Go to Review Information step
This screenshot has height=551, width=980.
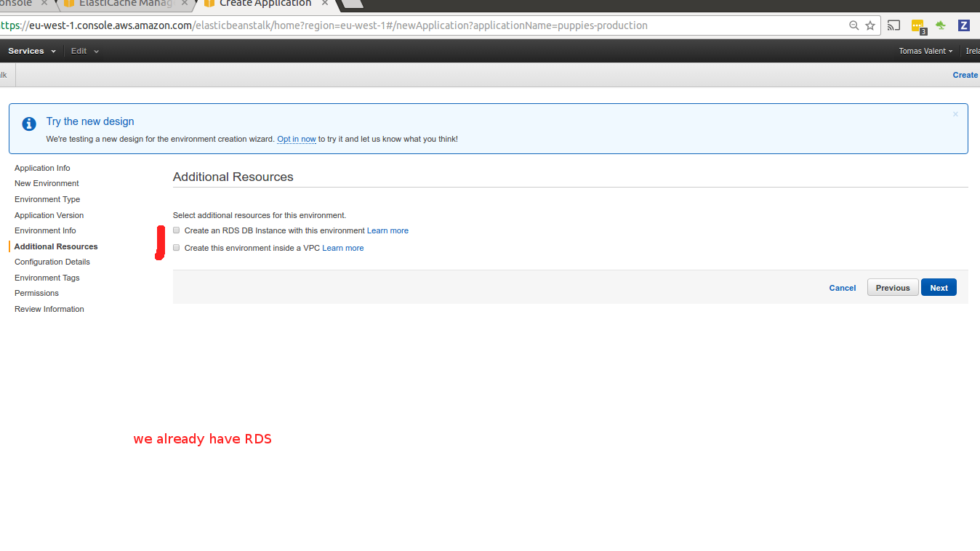pos(49,309)
